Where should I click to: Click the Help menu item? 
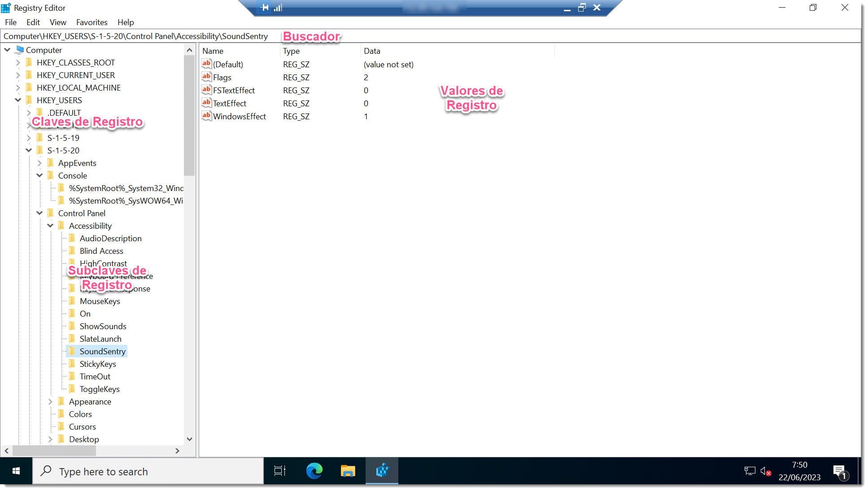(125, 22)
